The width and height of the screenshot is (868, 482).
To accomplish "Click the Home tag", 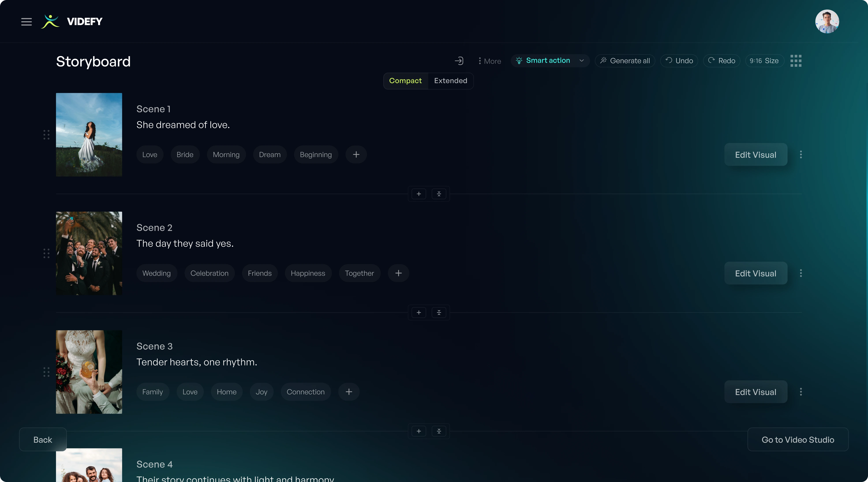I will pos(226,392).
